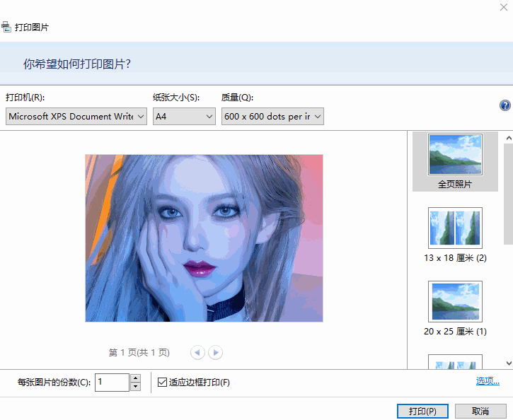Click the blue help question mark icon
513x420 pixels.
pyautogui.click(x=505, y=105)
